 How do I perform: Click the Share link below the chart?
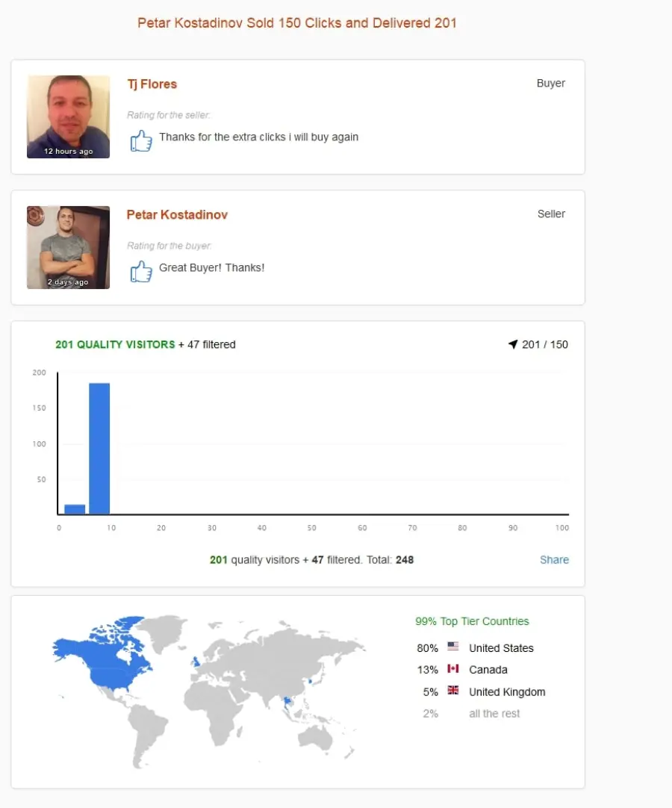click(554, 559)
